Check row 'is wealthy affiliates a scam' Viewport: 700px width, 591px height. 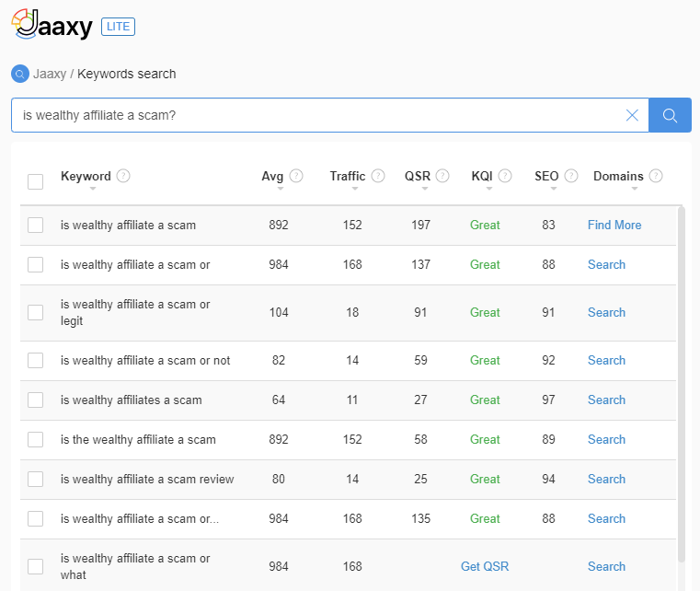tap(35, 400)
